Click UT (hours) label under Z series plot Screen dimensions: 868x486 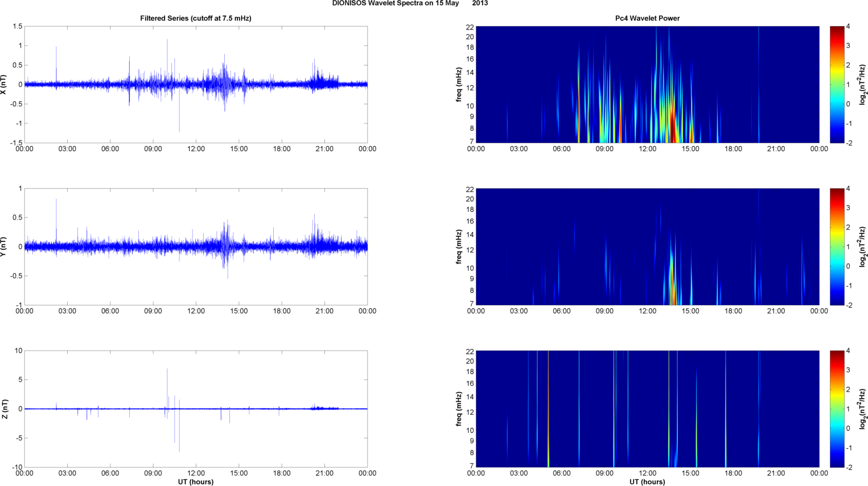pos(196,481)
